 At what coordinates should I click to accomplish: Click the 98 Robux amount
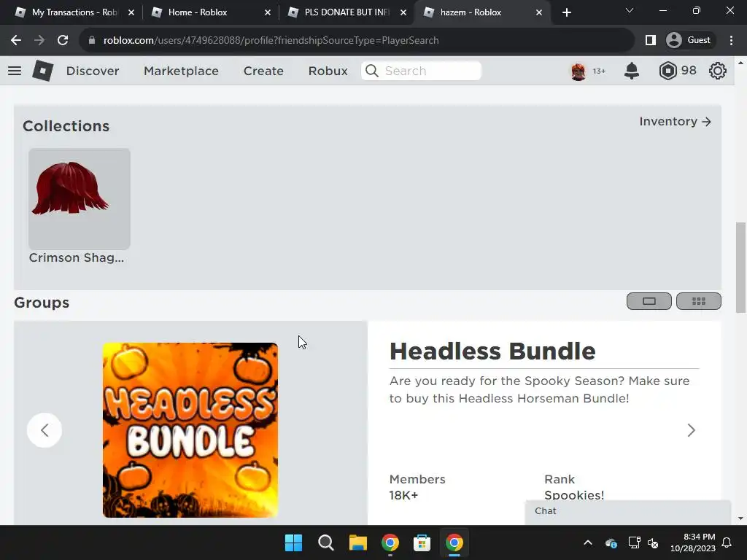pyautogui.click(x=689, y=71)
